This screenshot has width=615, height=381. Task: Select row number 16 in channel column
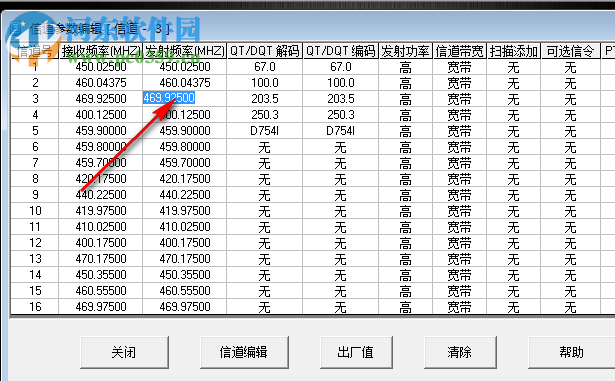[x=35, y=307]
